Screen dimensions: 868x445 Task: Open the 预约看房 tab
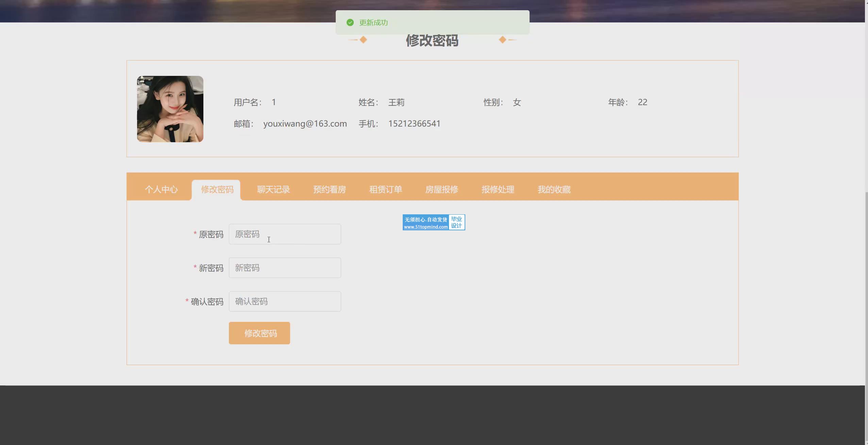(329, 189)
